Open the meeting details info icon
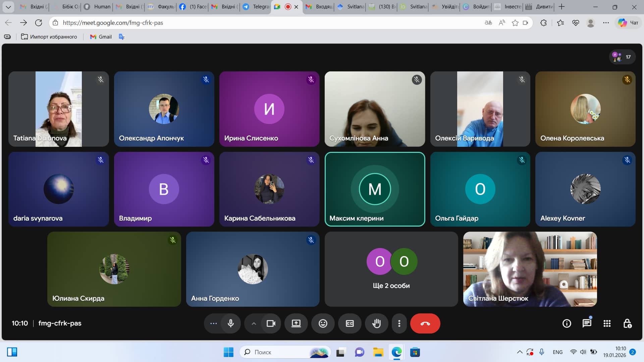Image resolution: width=644 pixels, height=362 pixels. (x=567, y=323)
